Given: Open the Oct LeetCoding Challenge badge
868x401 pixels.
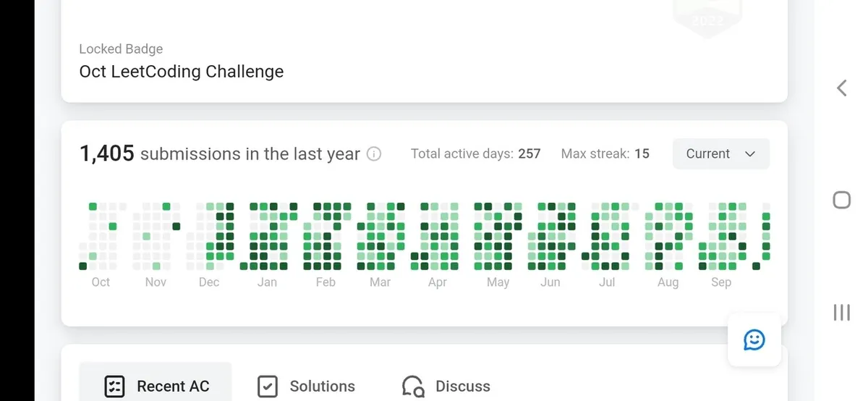Looking at the screenshot, I should [x=182, y=72].
